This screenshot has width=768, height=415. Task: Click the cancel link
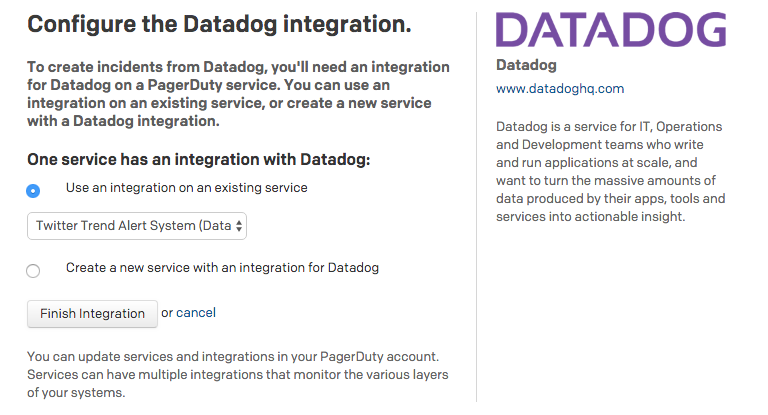(x=196, y=313)
